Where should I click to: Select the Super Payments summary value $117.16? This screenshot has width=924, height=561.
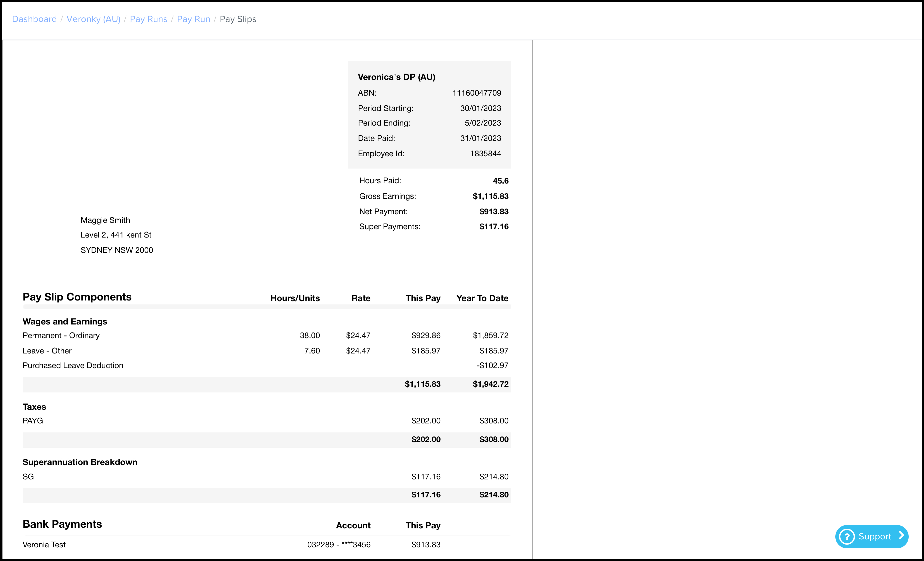(494, 226)
